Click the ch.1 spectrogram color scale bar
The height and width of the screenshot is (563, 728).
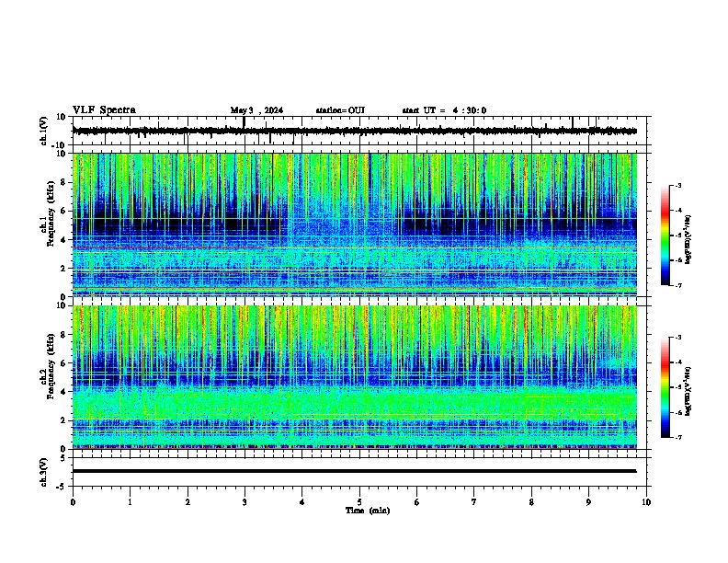[x=665, y=236]
